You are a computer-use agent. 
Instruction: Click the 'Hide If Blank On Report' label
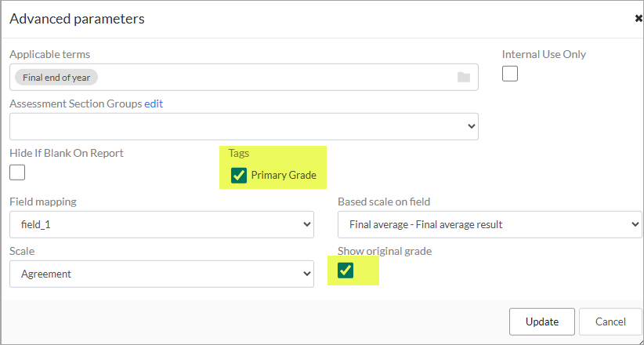click(67, 153)
